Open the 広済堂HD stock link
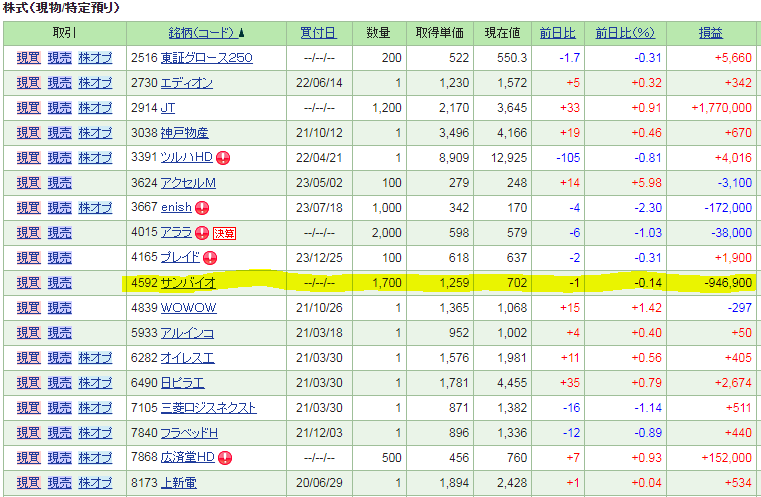Screen dimensions: 761x497 (x=187, y=458)
